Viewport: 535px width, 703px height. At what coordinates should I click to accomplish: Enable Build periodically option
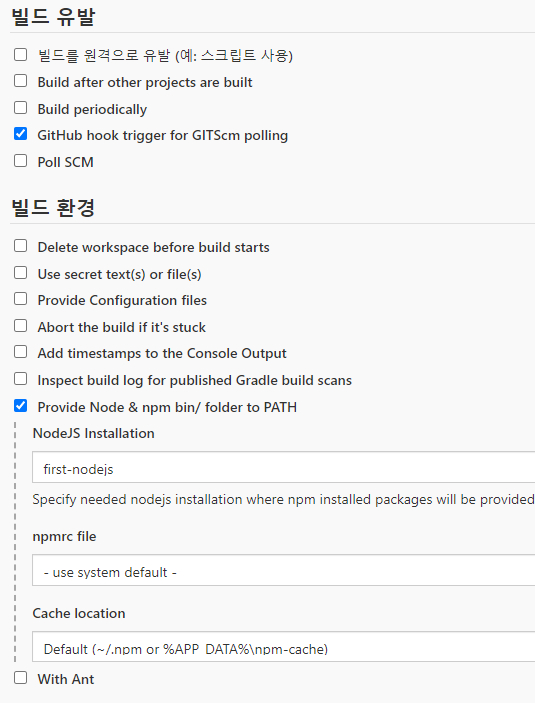tap(21, 108)
